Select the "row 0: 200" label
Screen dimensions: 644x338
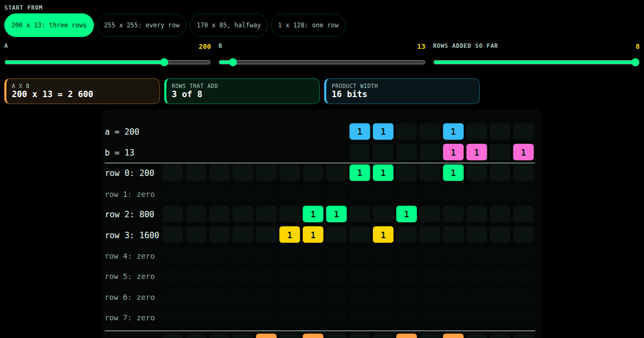[x=130, y=173]
